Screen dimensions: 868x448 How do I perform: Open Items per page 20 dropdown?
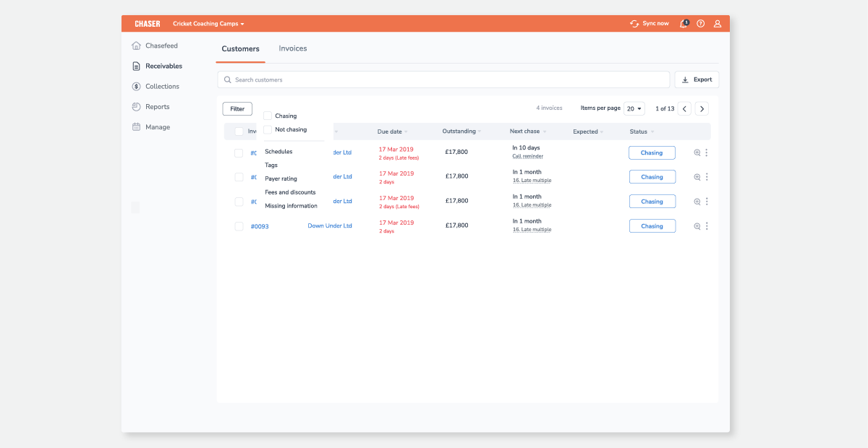pyautogui.click(x=634, y=108)
